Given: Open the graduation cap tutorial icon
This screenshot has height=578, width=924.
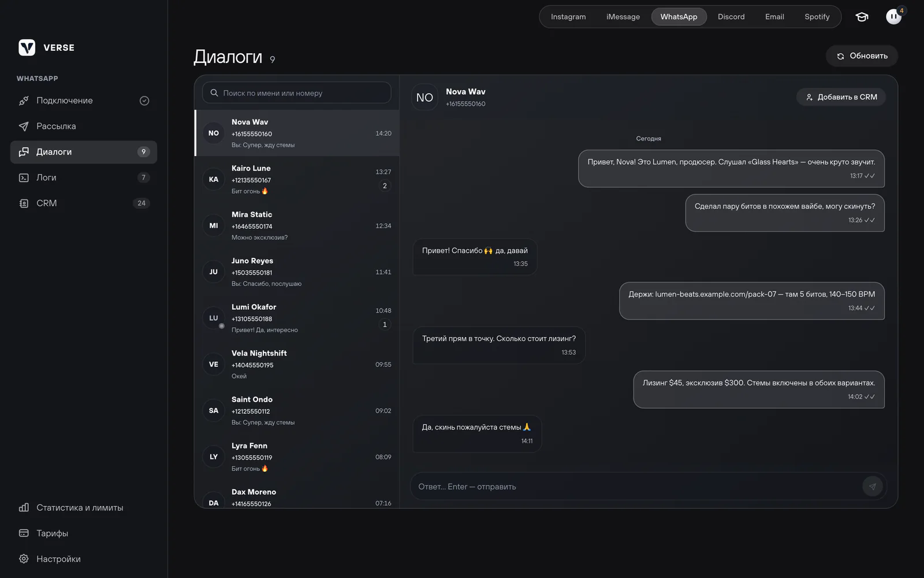Looking at the screenshot, I should click(x=862, y=17).
